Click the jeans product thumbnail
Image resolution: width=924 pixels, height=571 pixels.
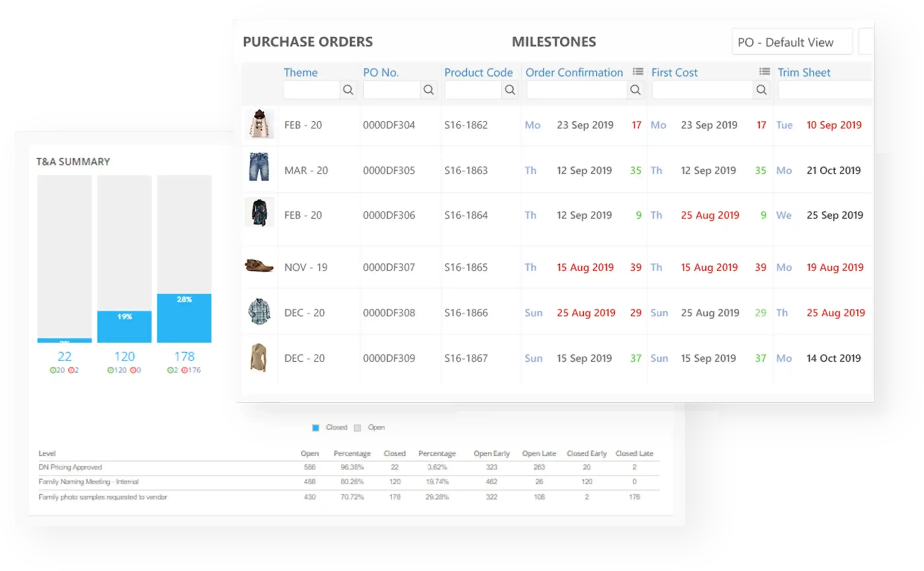coord(259,167)
